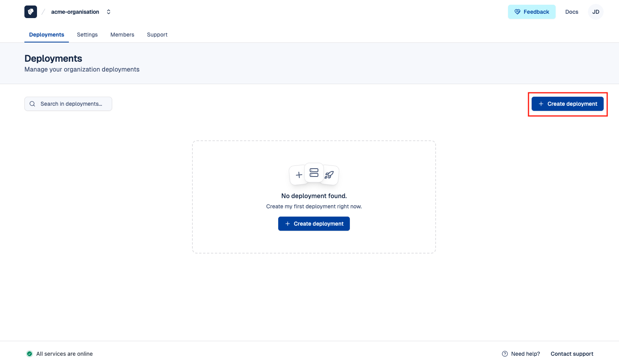Screen dimensions: 619x364
Task: Open the Members tab
Action: [x=122, y=35]
